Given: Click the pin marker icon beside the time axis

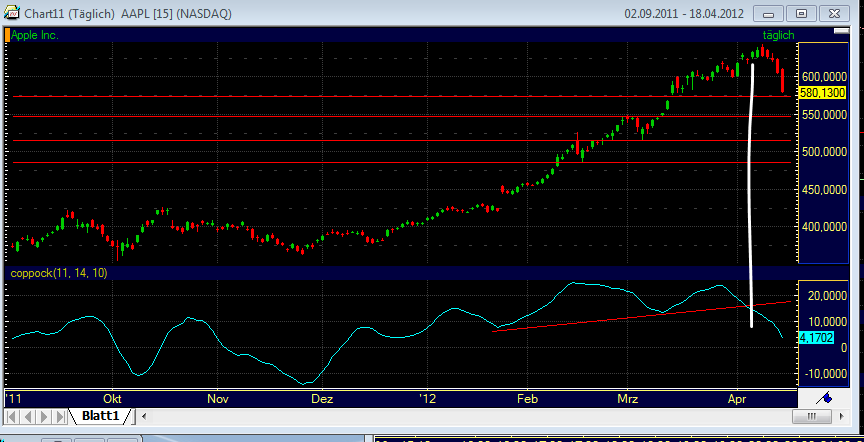Looking at the screenshot, I should click(825, 397).
